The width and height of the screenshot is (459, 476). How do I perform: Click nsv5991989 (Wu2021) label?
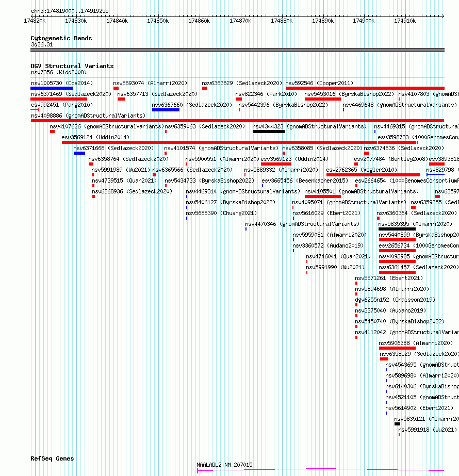[121, 170]
